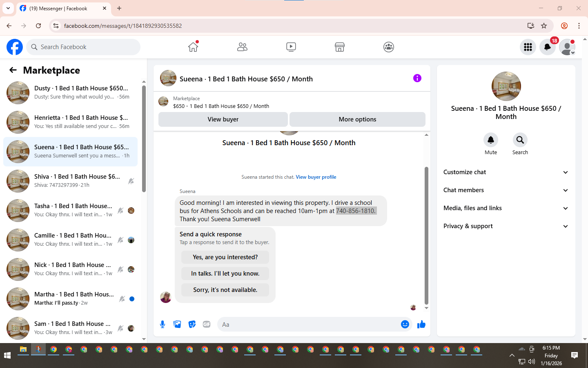The image size is (588, 368).
Task: Open the account profile avatar menu
Action: [x=567, y=47]
